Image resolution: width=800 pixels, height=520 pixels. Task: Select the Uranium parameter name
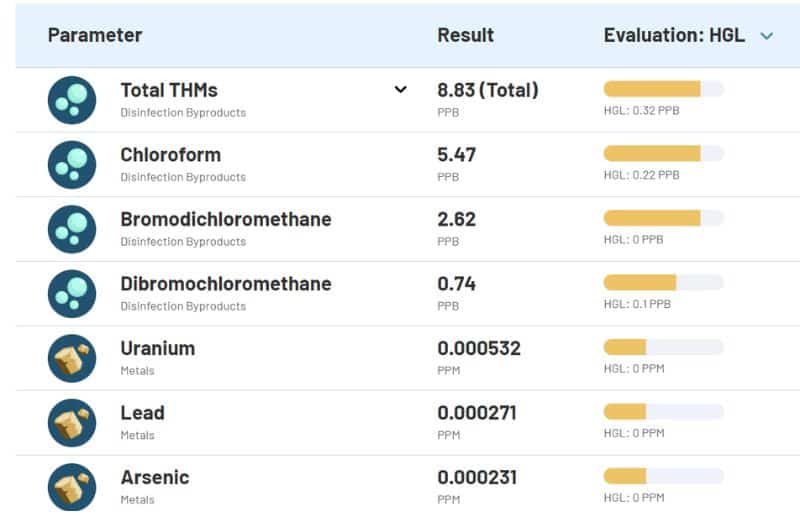tap(157, 348)
